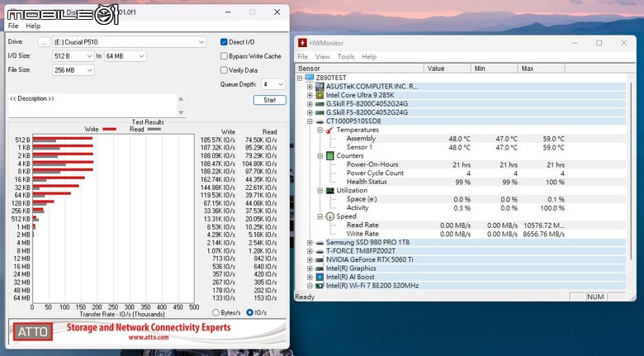This screenshot has width=644, height=356.
Task: Click the T-FORCE drive icon
Action: 320,251
